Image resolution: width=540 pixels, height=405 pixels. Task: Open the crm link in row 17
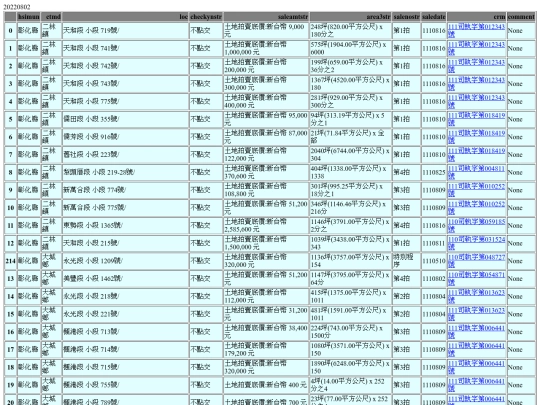476,350
